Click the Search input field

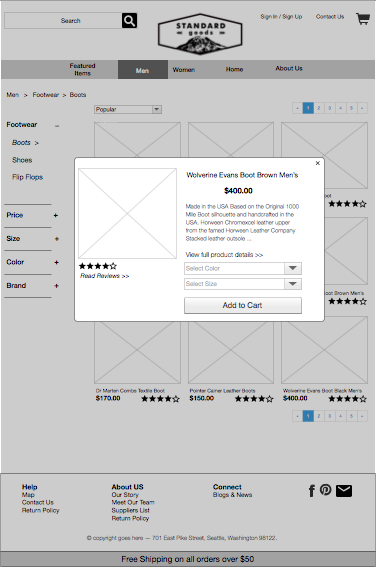click(x=63, y=21)
